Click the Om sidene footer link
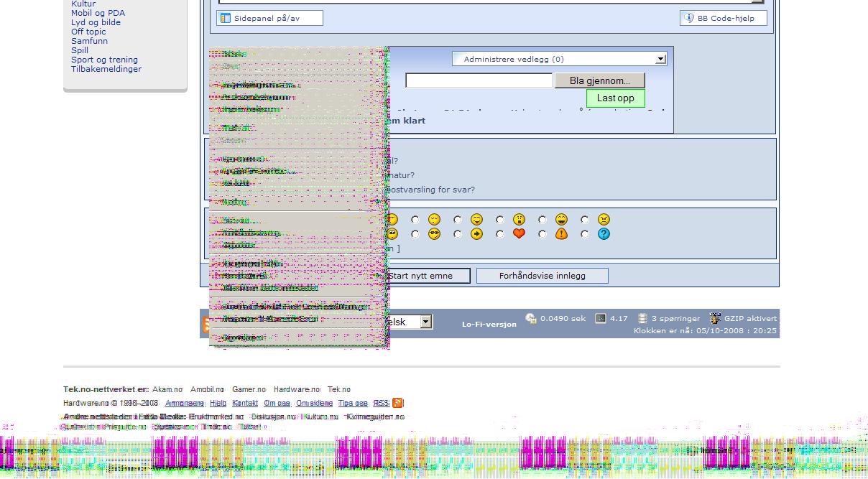 pyautogui.click(x=315, y=404)
